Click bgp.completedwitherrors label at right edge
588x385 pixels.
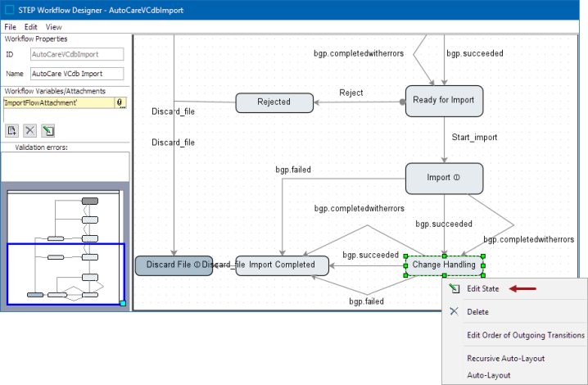tap(529, 239)
